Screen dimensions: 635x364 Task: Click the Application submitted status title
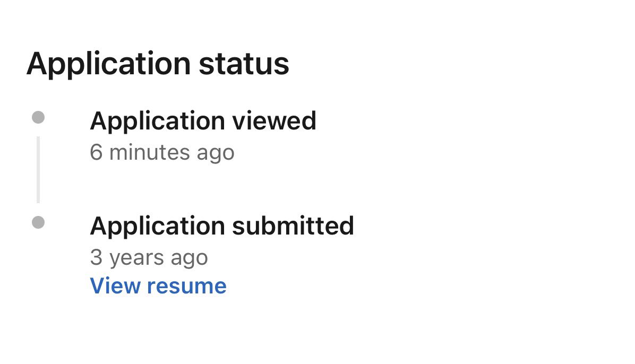222,226
